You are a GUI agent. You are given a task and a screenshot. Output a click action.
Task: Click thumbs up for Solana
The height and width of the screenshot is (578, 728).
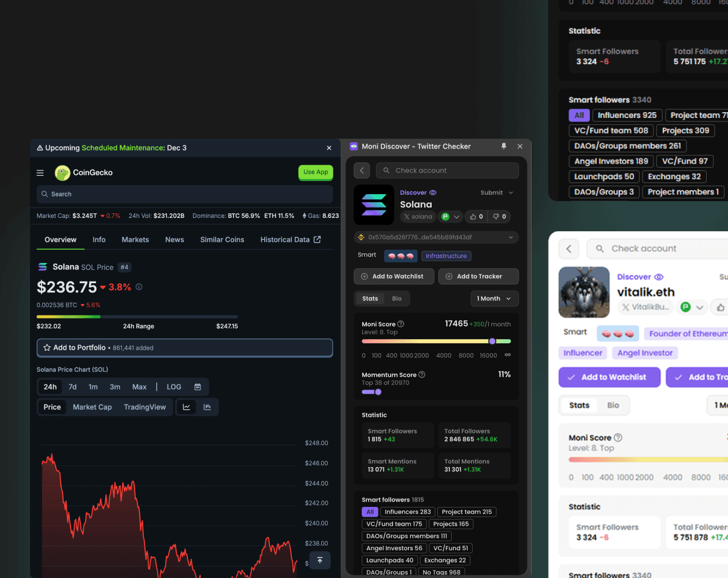476,217
